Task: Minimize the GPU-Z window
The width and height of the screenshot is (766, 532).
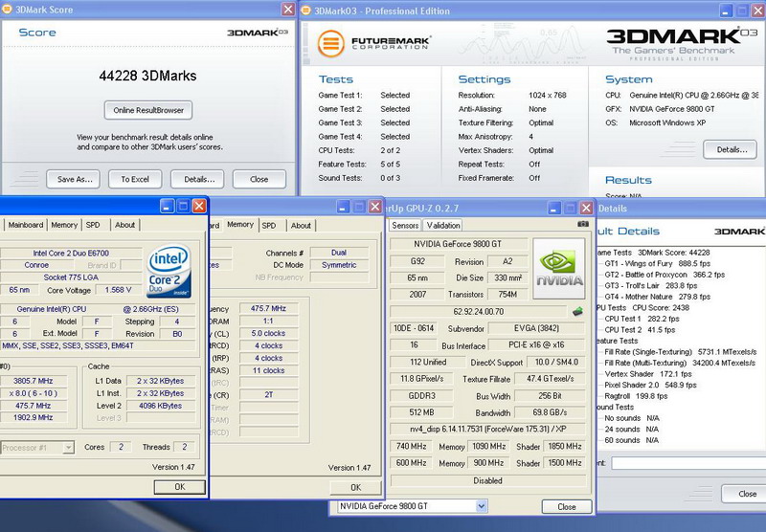Action: coord(554,209)
